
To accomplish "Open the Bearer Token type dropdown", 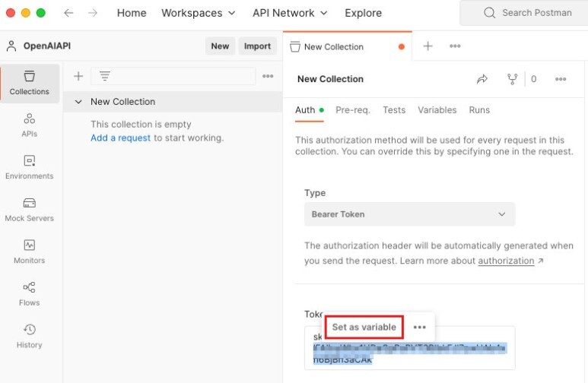I will pyautogui.click(x=409, y=214).
